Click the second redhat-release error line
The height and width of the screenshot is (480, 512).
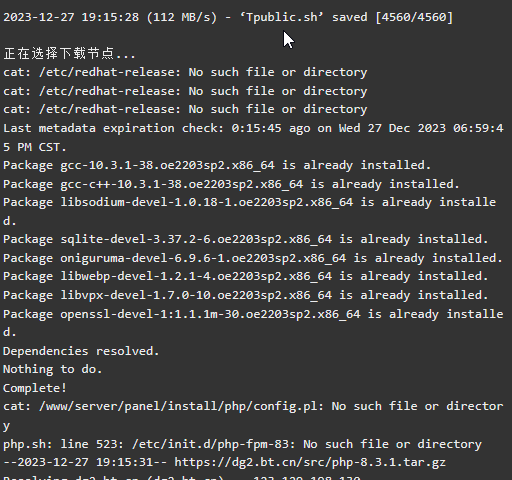coord(185,91)
